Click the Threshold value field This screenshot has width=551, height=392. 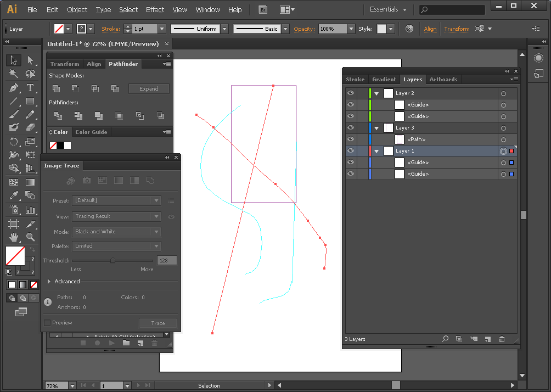click(167, 261)
